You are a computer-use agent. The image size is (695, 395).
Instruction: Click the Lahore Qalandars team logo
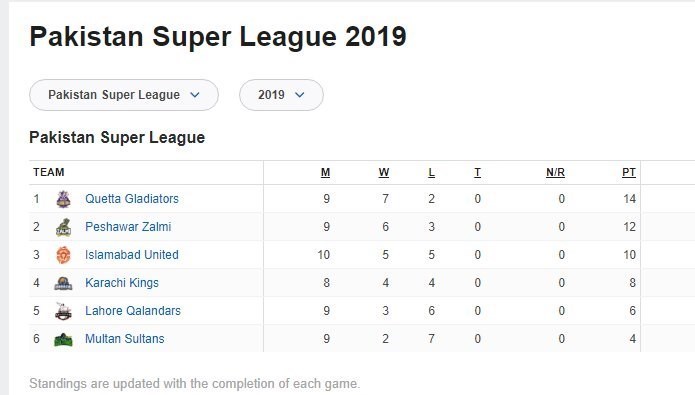tap(63, 311)
